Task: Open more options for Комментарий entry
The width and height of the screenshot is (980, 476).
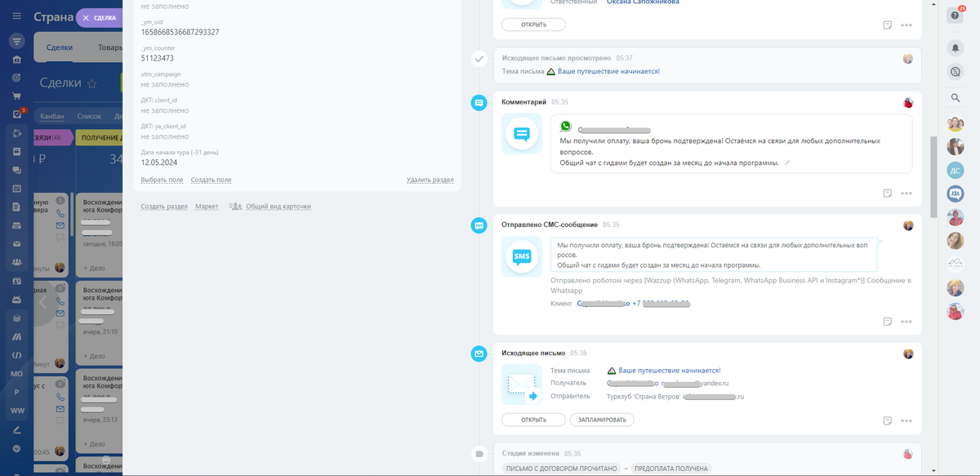Action: [x=906, y=194]
